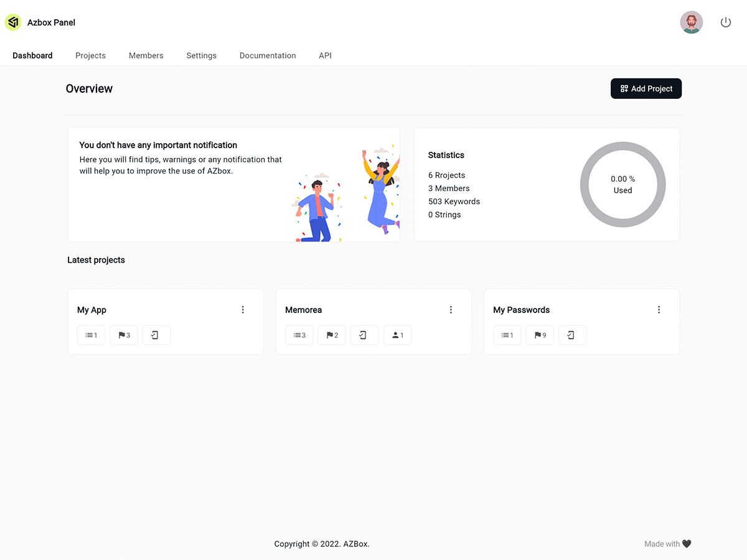Switch to the Projects tab
The image size is (747, 560).
click(x=90, y=55)
